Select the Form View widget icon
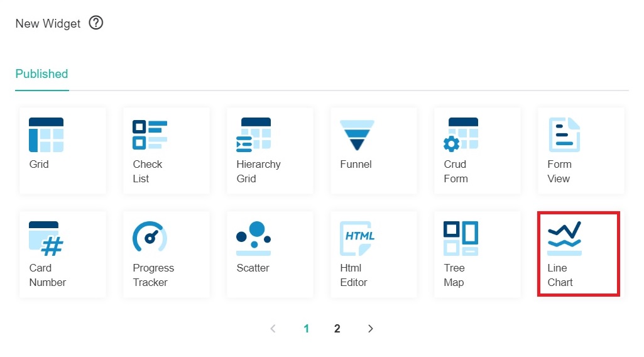Viewport: 644px width, 357px height. click(x=564, y=135)
